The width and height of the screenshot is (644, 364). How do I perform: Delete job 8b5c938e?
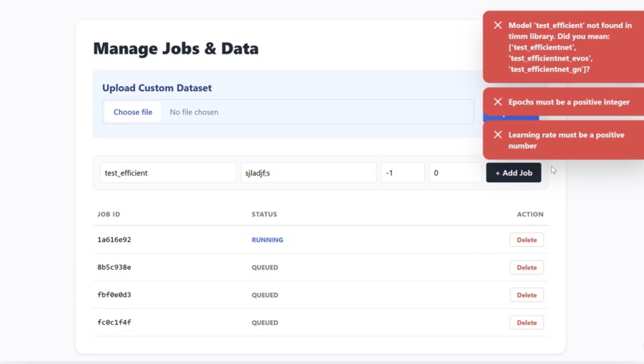click(527, 267)
